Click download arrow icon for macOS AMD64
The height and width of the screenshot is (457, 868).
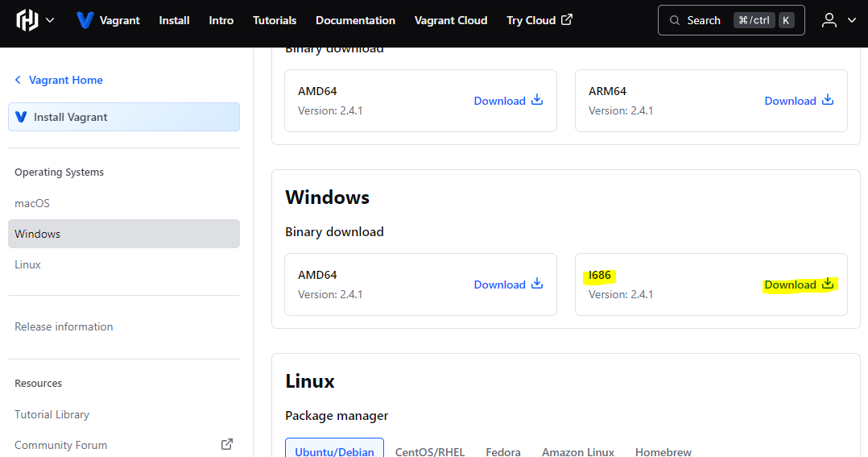click(x=537, y=100)
